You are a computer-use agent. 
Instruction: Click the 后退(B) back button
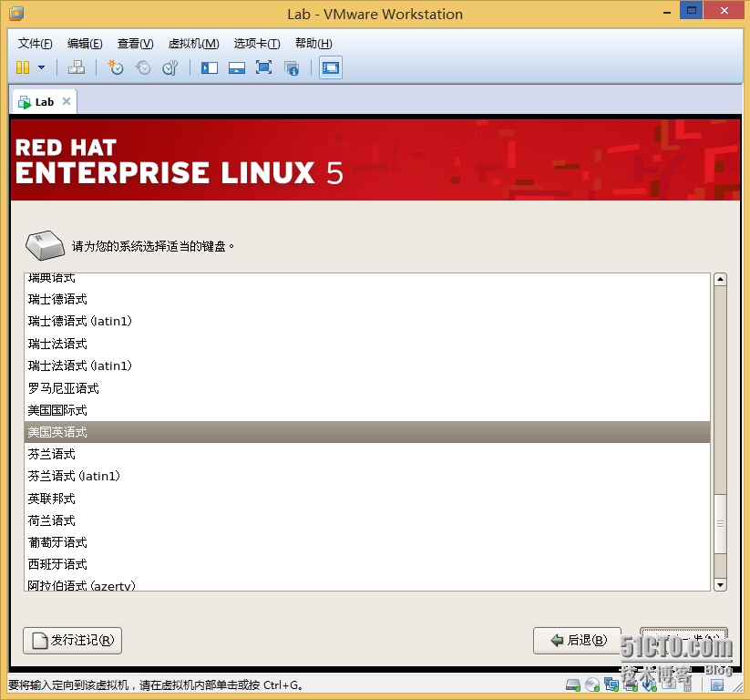(x=577, y=640)
